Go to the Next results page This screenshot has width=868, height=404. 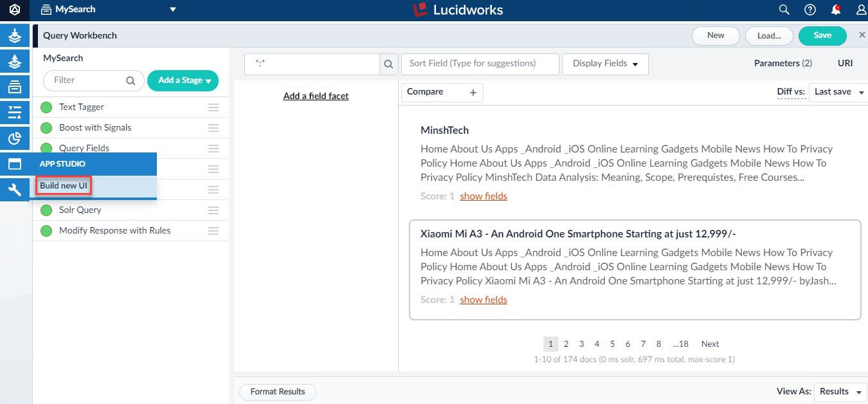[x=710, y=344]
